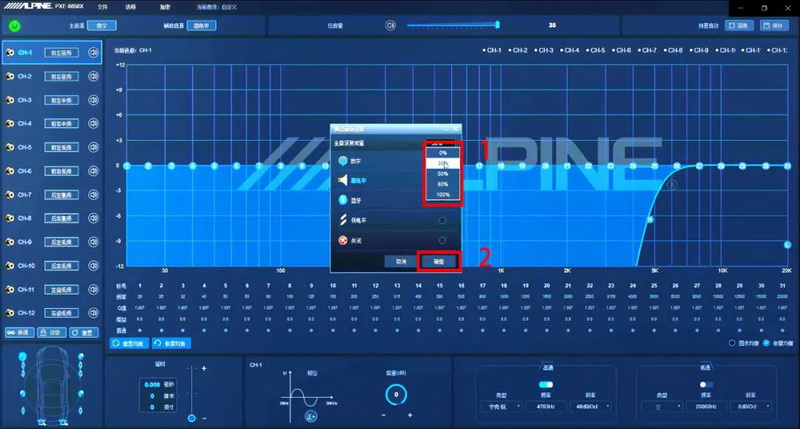Screen dimensions: 800x429
Task: Click the high-pass 4763Hz frequency field
Action: point(545,407)
